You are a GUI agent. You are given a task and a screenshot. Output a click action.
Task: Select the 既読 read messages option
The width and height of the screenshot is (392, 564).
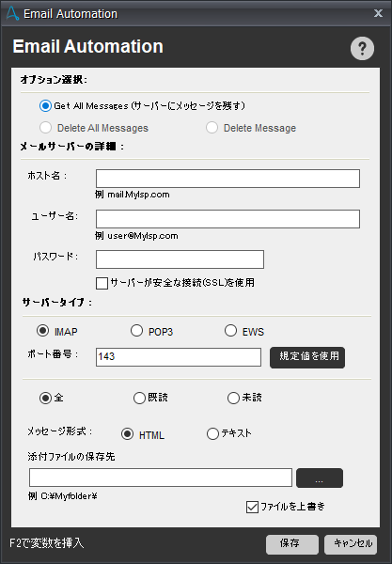pyautogui.click(x=139, y=398)
